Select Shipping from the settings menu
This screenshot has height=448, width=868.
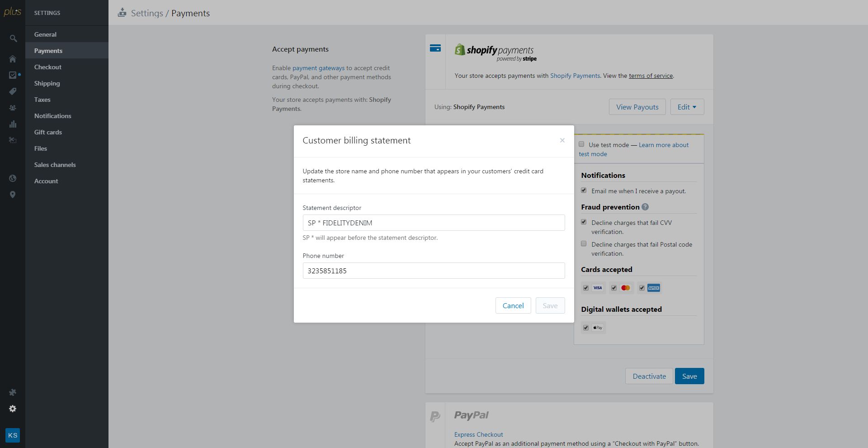47,83
